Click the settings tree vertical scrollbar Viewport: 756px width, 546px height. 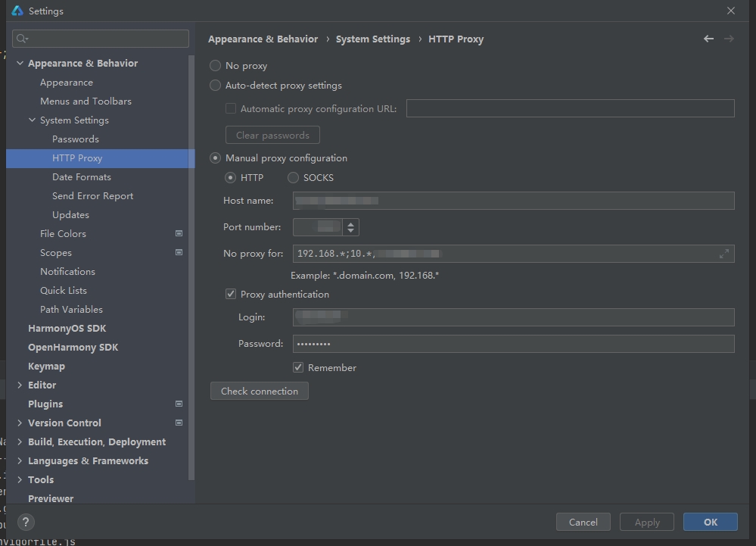[x=191, y=267]
